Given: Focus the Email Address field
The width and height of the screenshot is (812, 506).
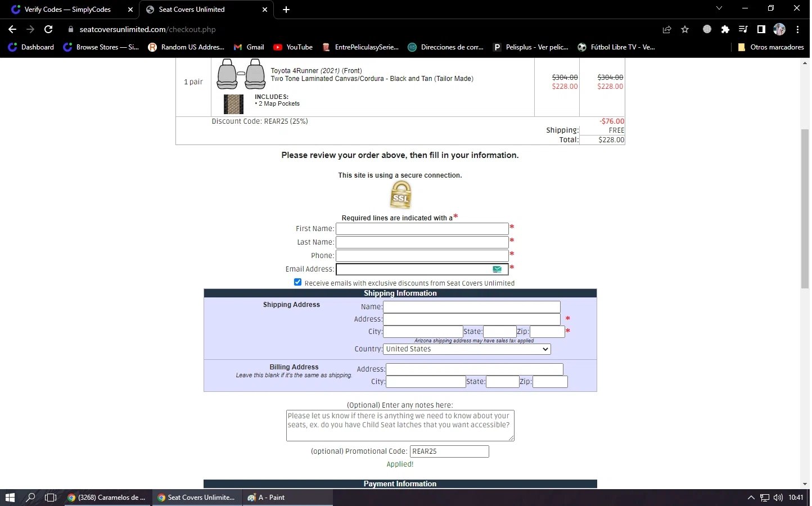Looking at the screenshot, I should (422, 269).
